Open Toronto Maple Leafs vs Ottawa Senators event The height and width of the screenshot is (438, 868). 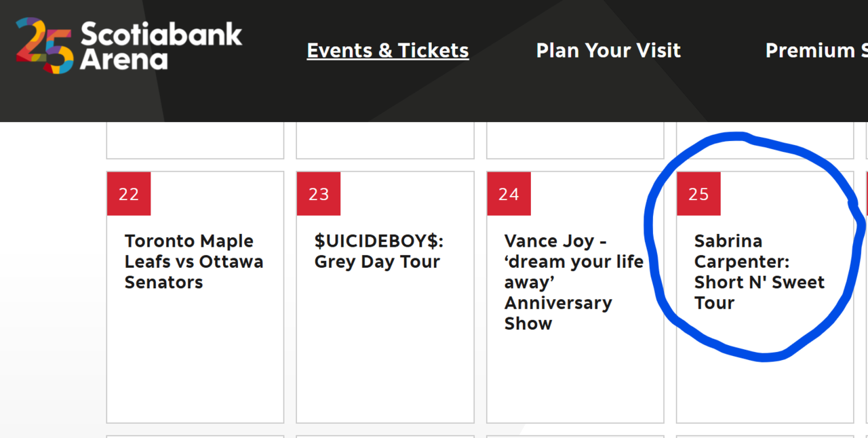click(x=193, y=262)
